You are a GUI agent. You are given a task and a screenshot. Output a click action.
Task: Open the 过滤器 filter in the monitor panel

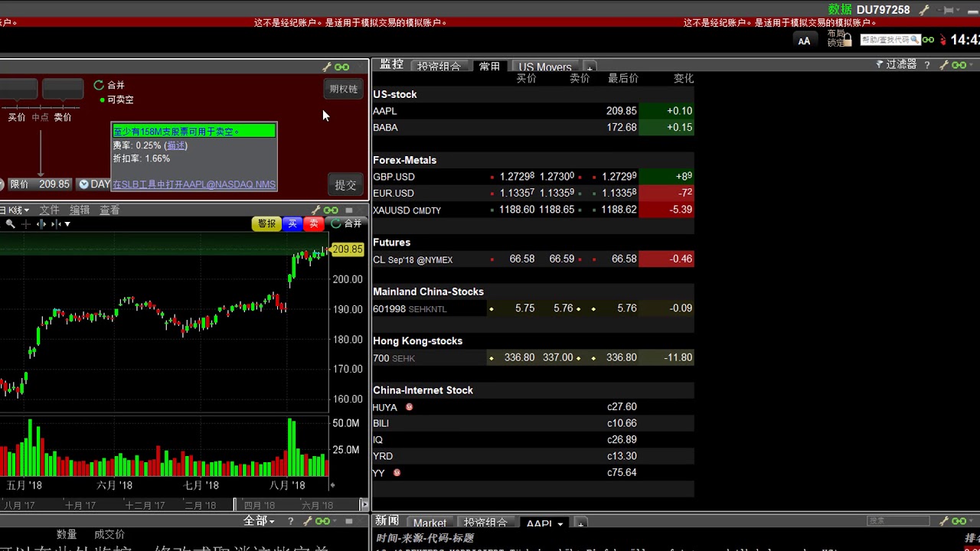[897, 65]
